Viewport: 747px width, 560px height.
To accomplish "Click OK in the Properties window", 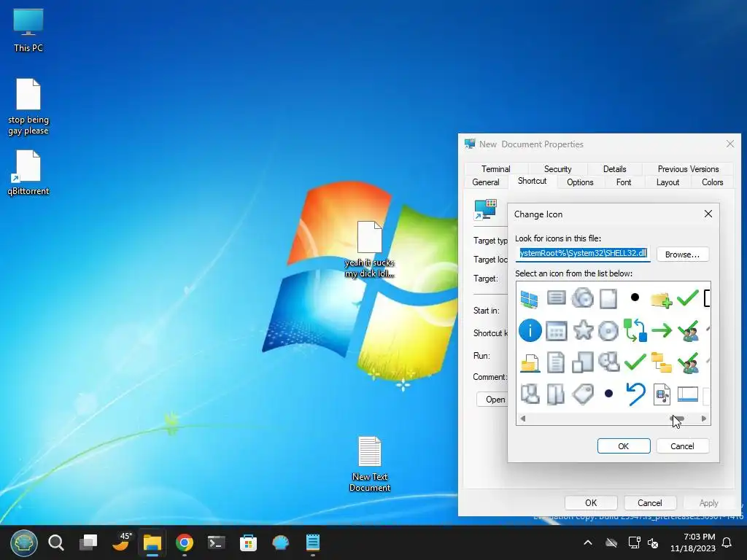I will click(x=591, y=502).
